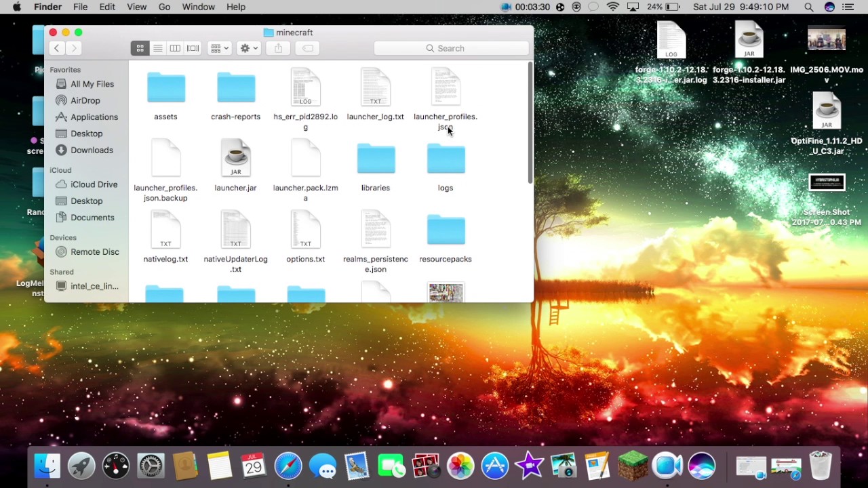
Task: Open the Apple menu
Action: (x=17, y=7)
